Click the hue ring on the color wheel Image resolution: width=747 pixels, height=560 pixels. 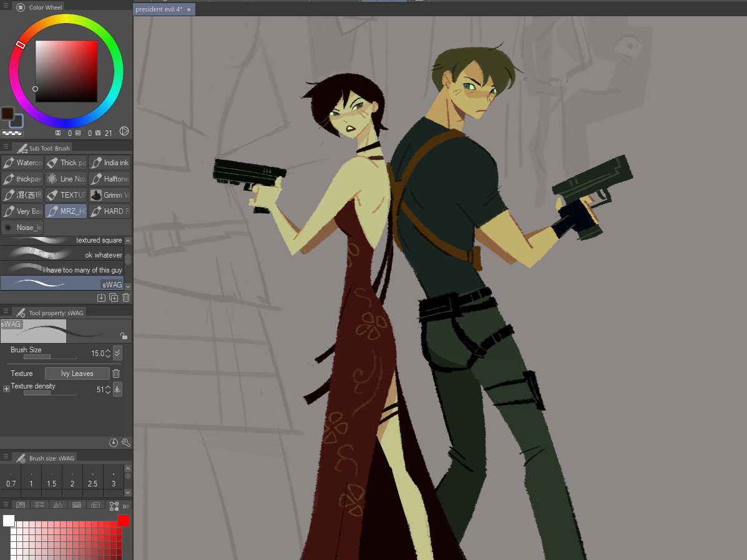click(x=66, y=19)
